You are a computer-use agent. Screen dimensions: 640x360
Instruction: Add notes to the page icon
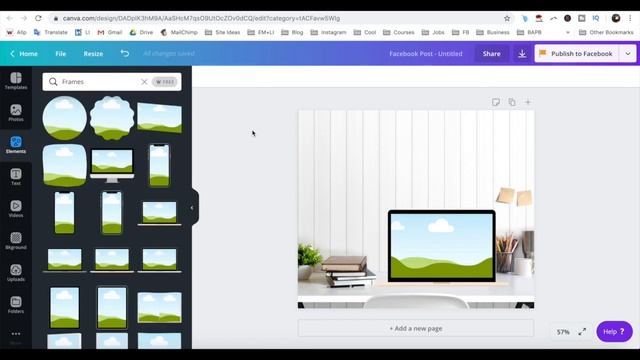[x=496, y=102]
